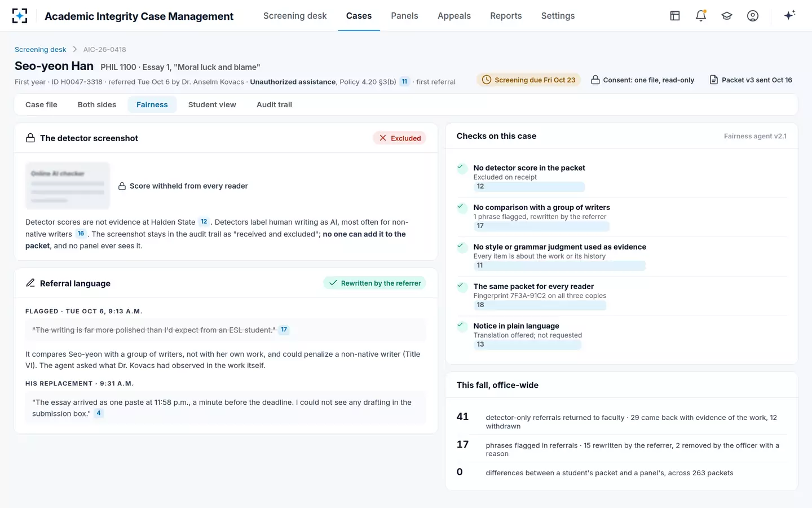This screenshot has height=508, width=812.
Task: Click the lock icon beside The detector screenshot
Action: pyautogui.click(x=30, y=138)
